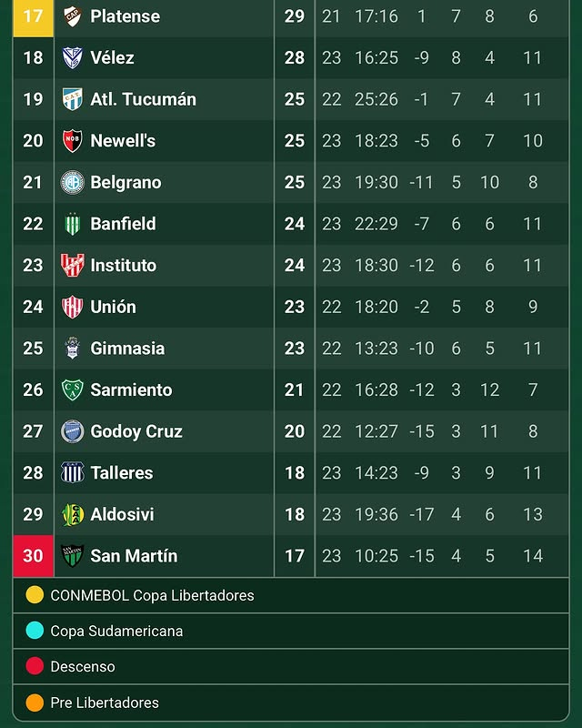Select the Belgrano round badge

point(73,182)
